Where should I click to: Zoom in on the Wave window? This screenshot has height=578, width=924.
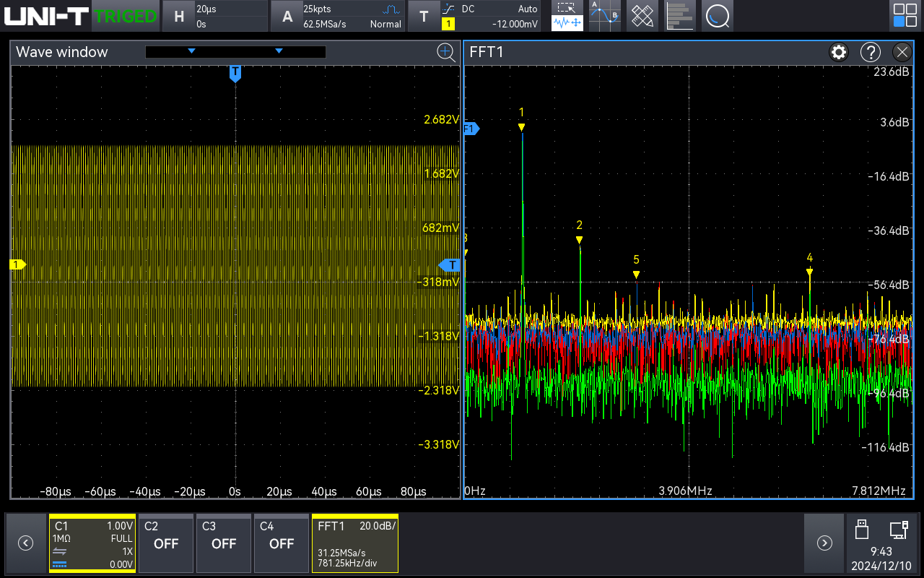pos(446,52)
